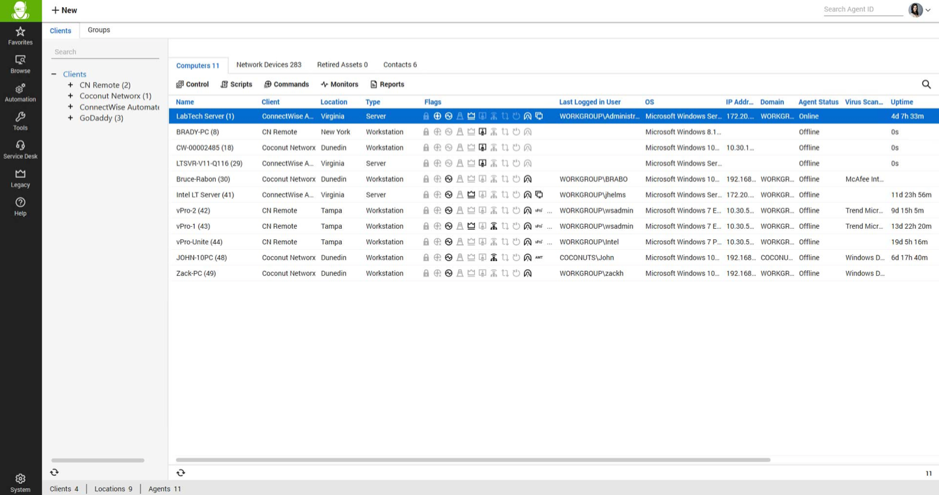Viewport: 939px width, 495px height.
Task: Click the Locations 9 status bar entry
Action: [x=113, y=488]
